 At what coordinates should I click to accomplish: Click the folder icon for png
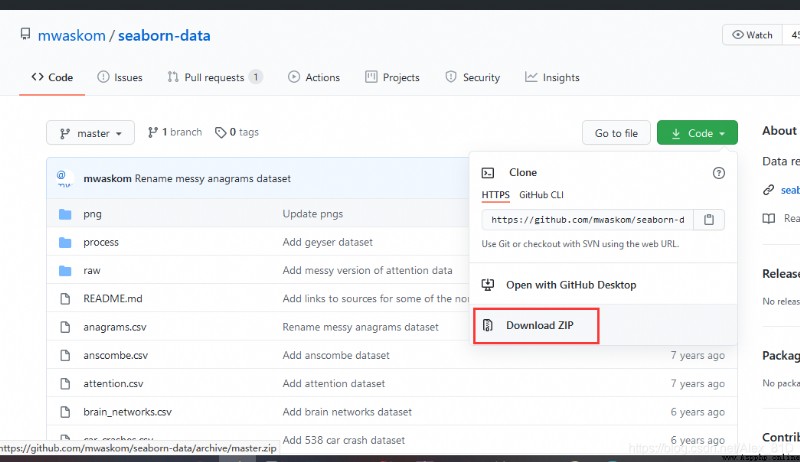[x=65, y=214]
